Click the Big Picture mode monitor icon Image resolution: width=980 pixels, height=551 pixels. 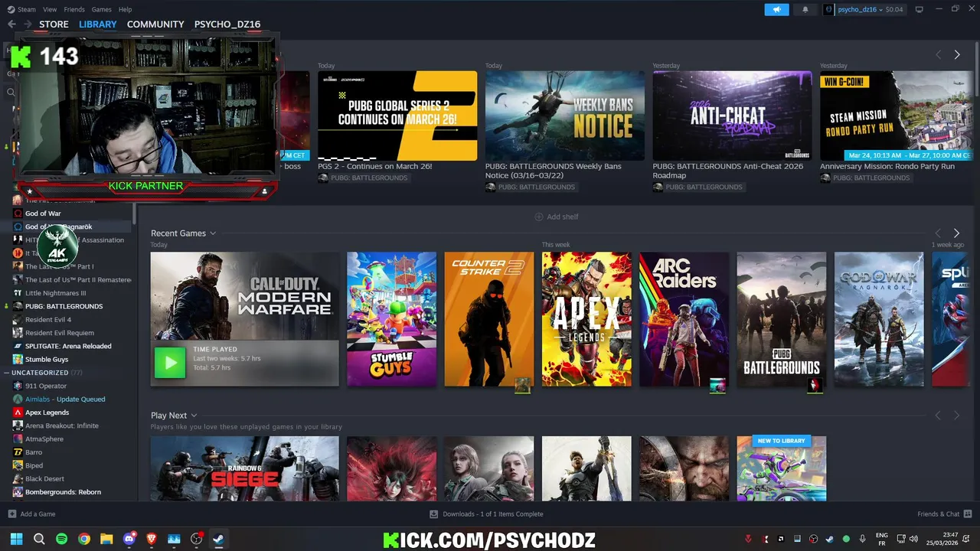[x=920, y=9]
